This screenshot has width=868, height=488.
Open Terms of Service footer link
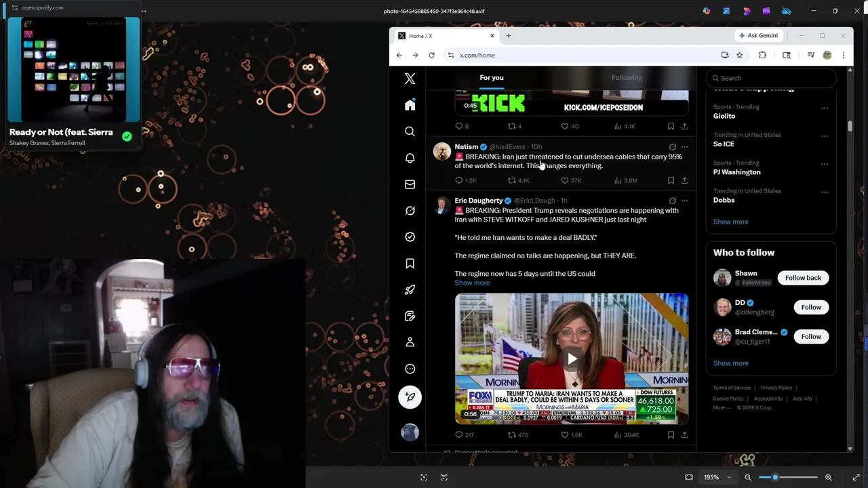pyautogui.click(x=732, y=388)
